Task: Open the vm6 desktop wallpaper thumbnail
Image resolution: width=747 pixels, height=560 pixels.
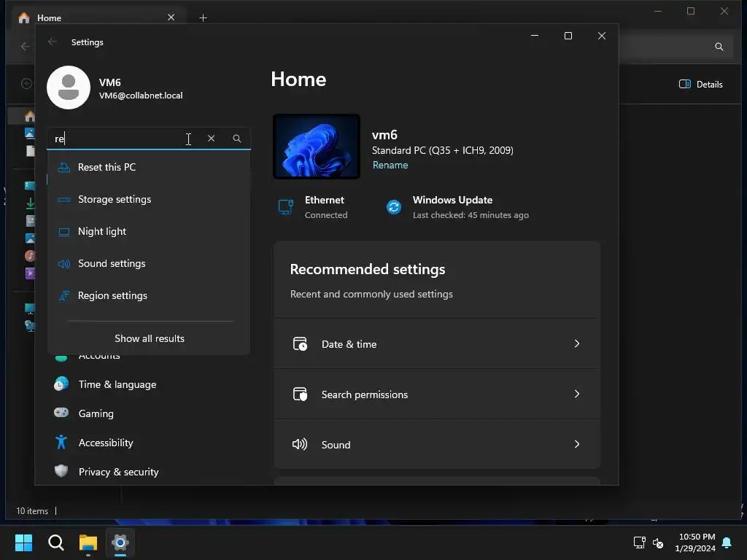Action: (x=317, y=147)
